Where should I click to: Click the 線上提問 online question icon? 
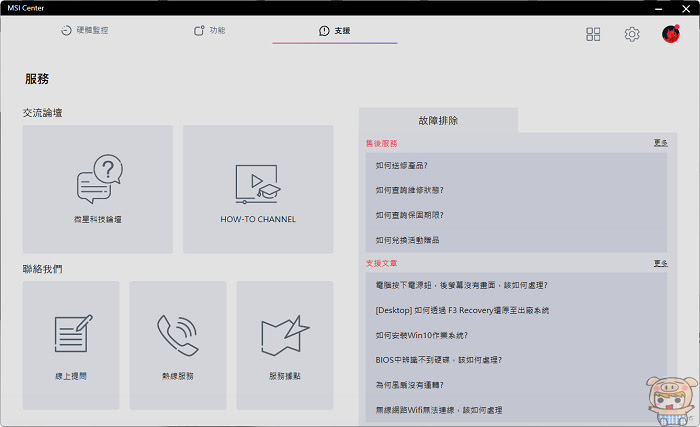[73, 334]
